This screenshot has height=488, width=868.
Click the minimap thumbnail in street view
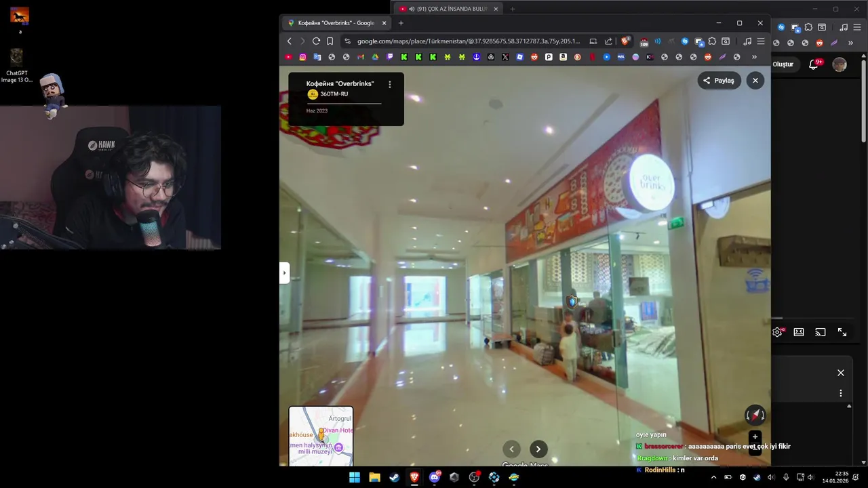[321, 436]
